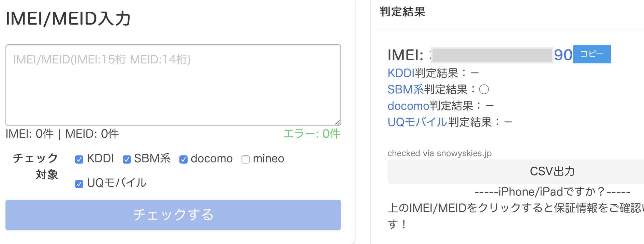This screenshot has height=244, width=644.
Task: Click the 判定結果 panel header
Action: (402, 12)
